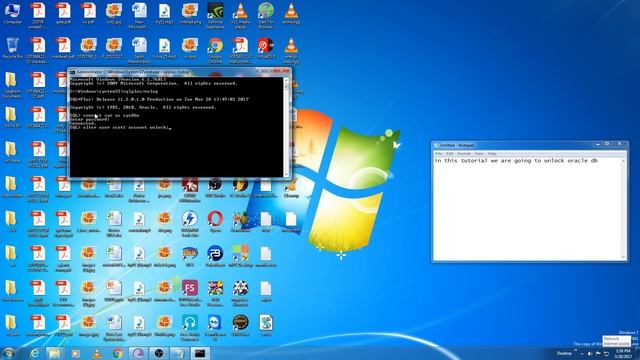
Task: Select the TeamViewer desktop shortcut
Action: pyautogui.click(x=215, y=328)
